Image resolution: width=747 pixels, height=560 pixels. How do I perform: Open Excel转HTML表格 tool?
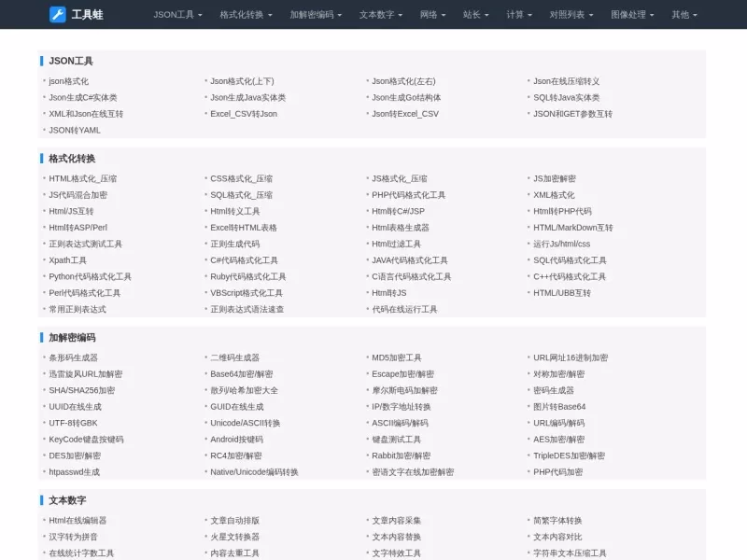click(x=244, y=228)
